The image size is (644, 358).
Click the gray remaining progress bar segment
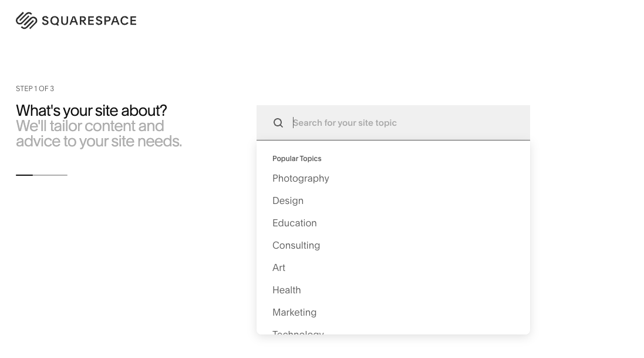coord(50,175)
